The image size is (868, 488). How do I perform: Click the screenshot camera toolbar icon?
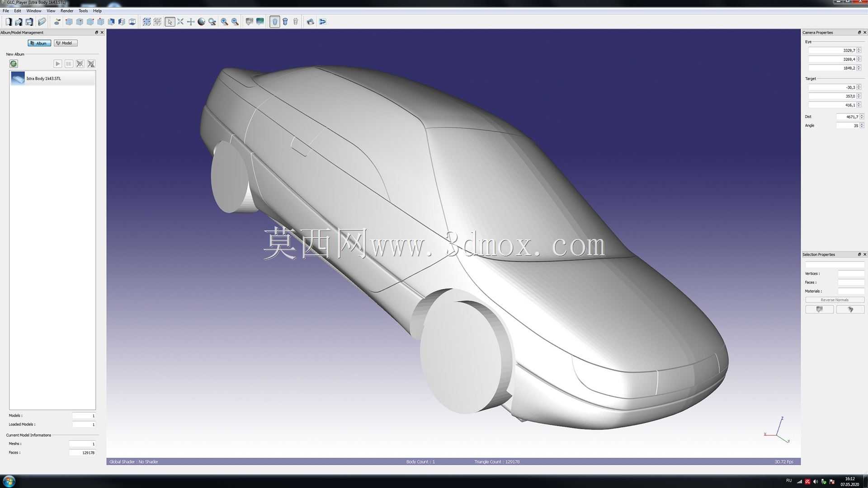coord(311,22)
